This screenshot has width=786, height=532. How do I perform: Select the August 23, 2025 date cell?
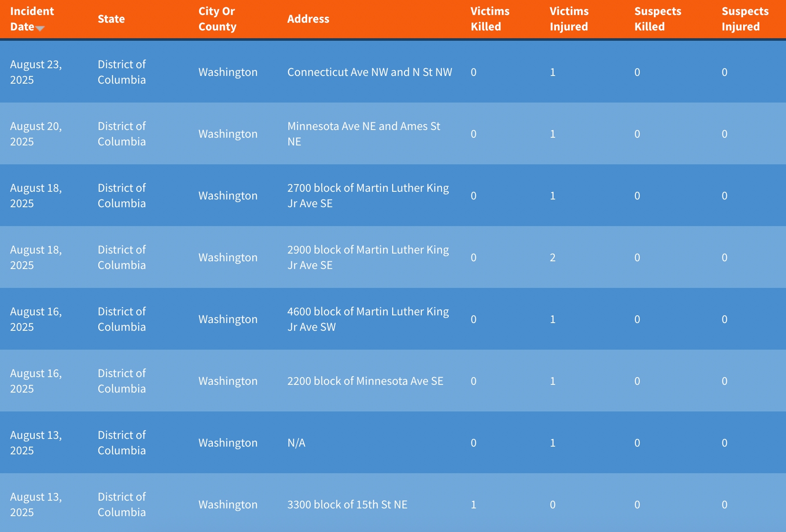tap(36, 72)
